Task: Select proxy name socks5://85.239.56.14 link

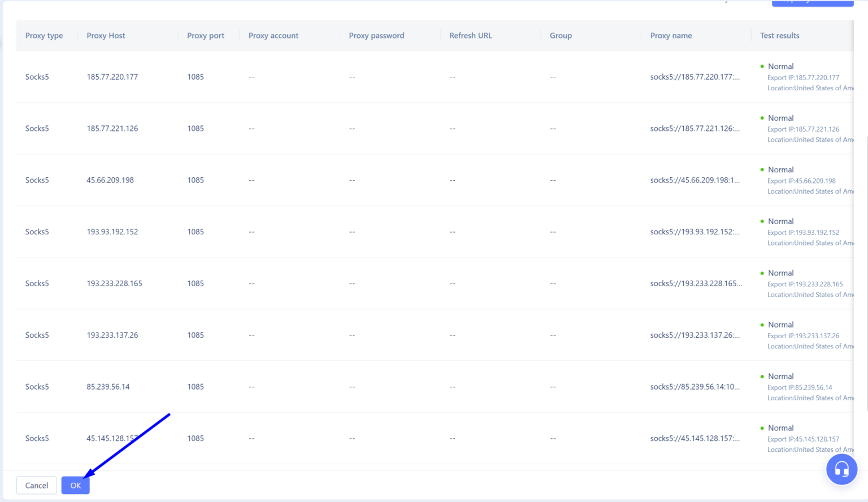Action: pyautogui.click(x=696, y=387)
